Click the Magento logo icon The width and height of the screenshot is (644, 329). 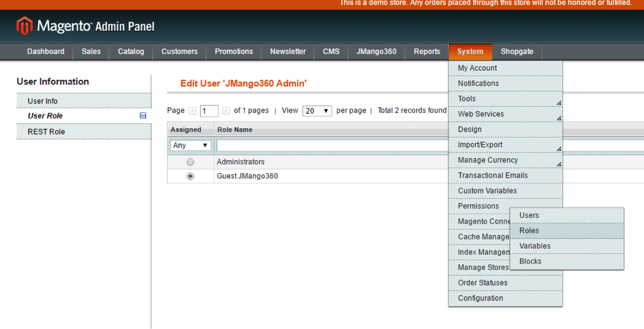(25, 25)
